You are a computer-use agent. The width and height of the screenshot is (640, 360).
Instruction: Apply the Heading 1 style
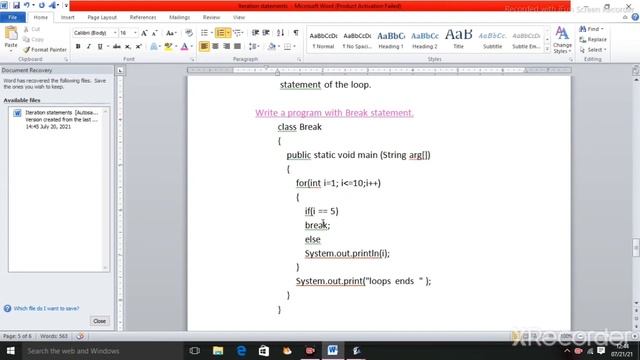click(x=391, y=40)
